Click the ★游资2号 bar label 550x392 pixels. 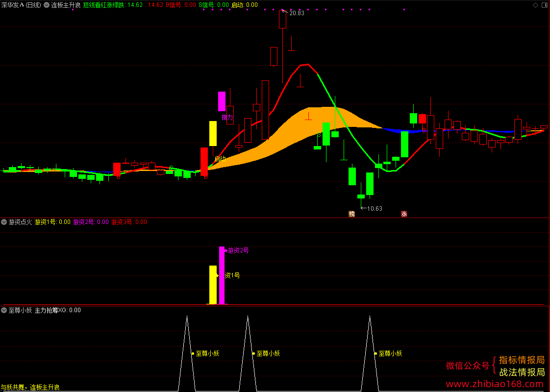[236, 250]
